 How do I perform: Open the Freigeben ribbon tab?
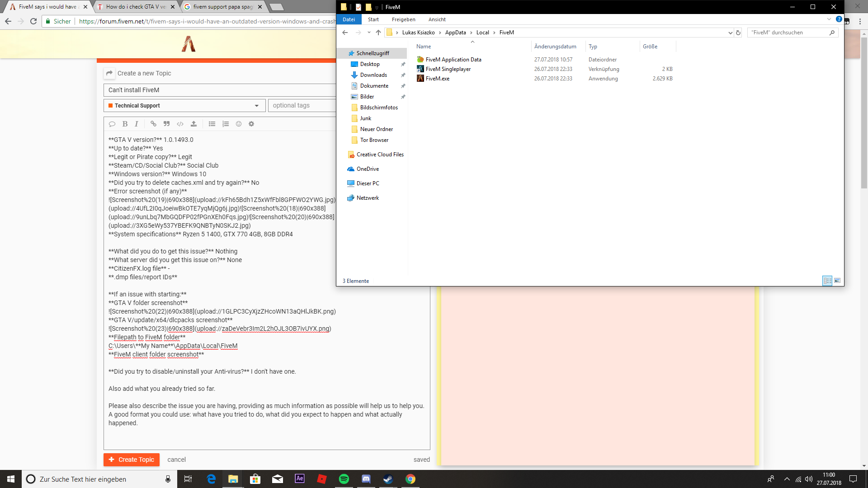point(403,19)
